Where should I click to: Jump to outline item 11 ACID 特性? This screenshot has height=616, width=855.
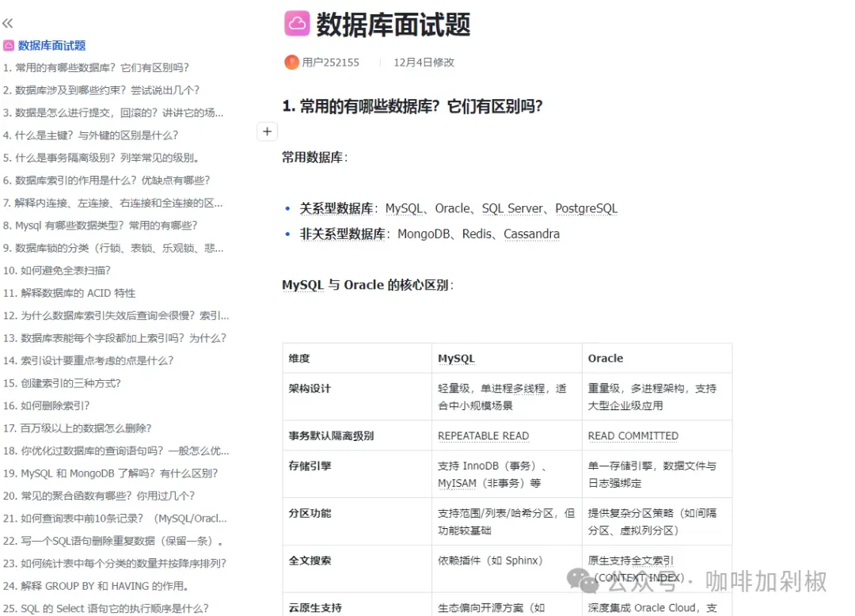(x=69, y=293)
